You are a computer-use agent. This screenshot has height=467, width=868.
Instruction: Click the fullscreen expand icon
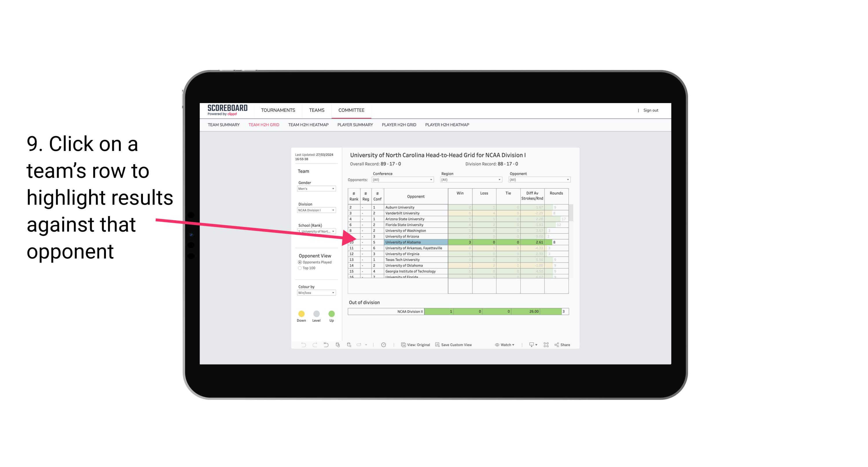(x=546, y=345)
